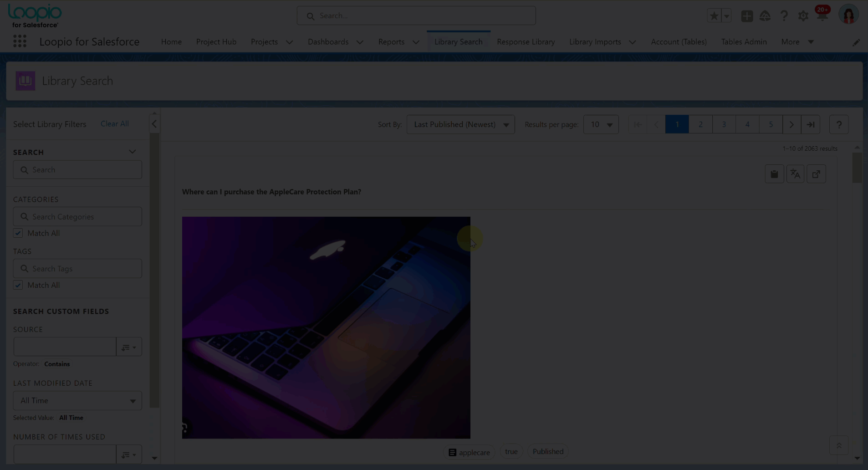
Task: Click the Published status pill
Action: point(548,451)
